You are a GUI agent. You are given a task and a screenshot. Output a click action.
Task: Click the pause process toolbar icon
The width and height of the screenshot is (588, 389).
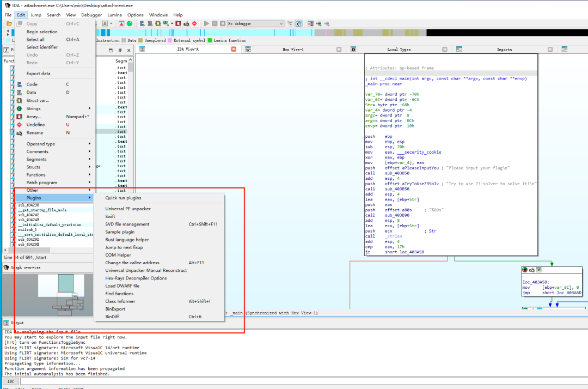pyautogui.click(x=215, y=23)
